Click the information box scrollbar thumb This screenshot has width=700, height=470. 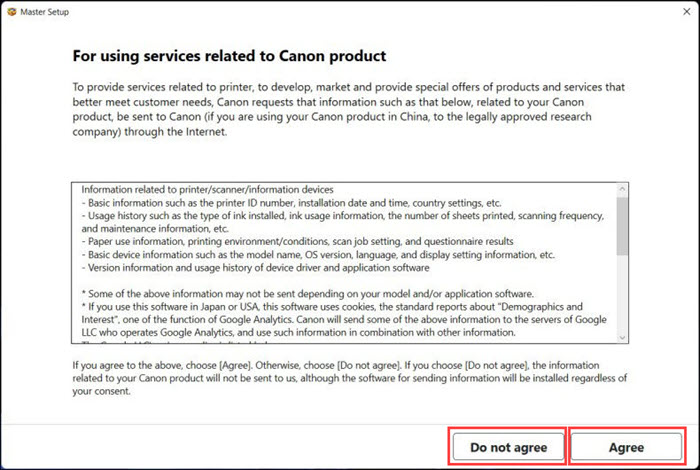(x=622, y=226)
